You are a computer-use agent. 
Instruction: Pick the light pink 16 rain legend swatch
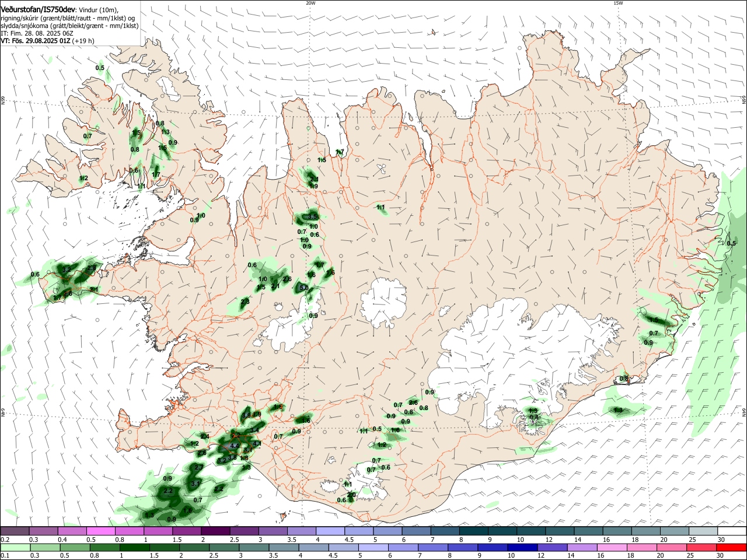(x=613, y=548)
